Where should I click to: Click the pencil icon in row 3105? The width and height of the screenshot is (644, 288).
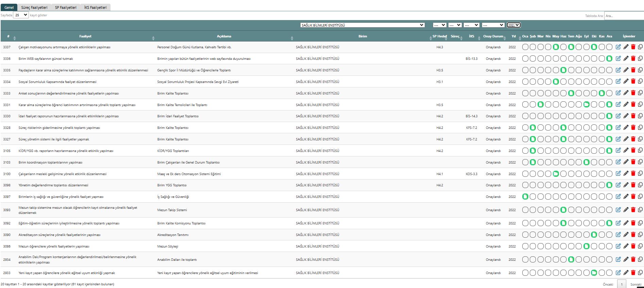(x=626, y=151)
